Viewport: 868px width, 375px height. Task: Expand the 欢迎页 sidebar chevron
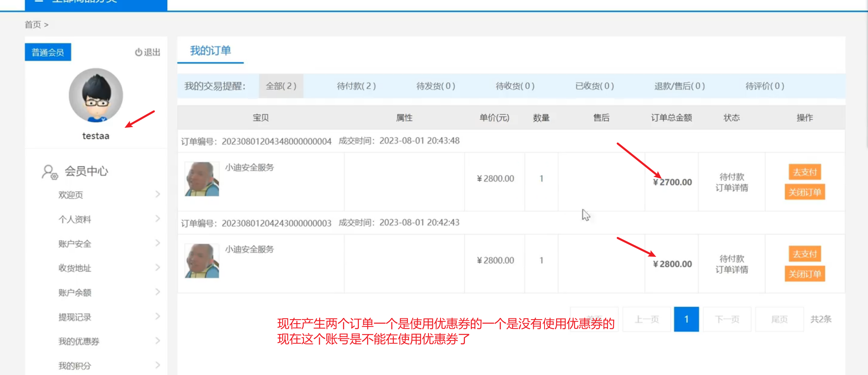pyautogui.click(x=158, y=195)
